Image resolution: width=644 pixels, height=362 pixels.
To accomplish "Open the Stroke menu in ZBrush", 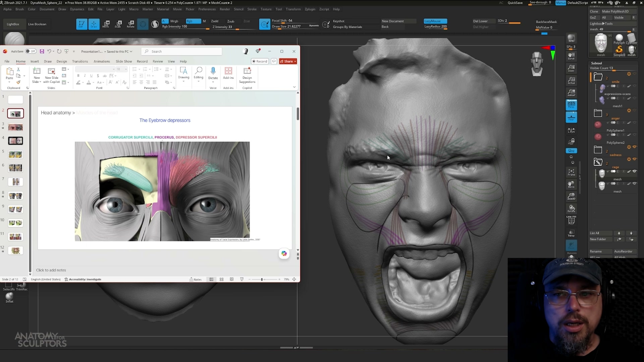I will [252, 9].
